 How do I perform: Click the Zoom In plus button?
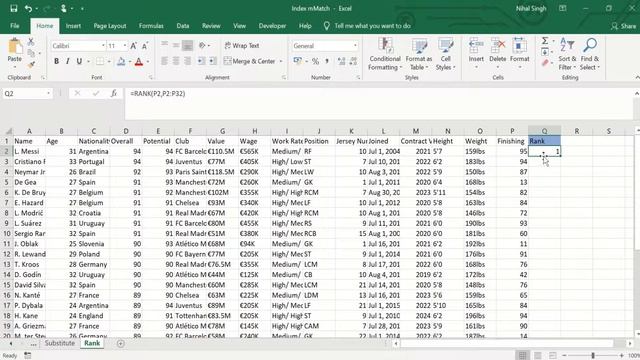pos(621,356)
